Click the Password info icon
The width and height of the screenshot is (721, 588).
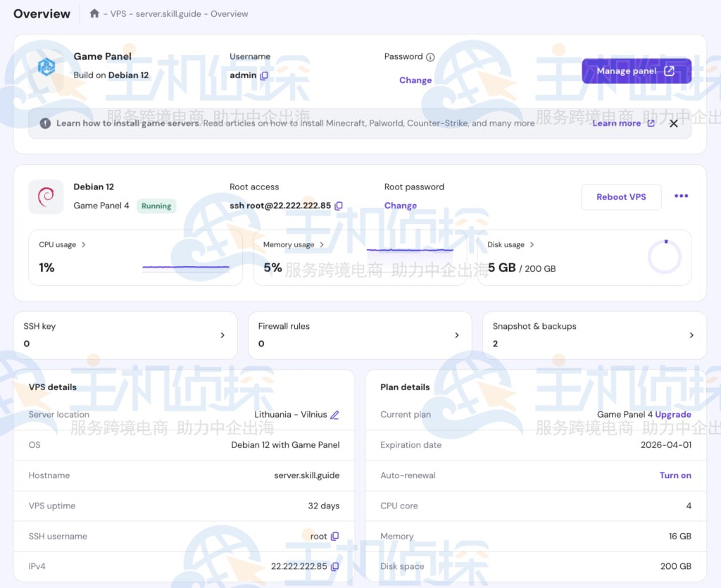coord(430,57)
